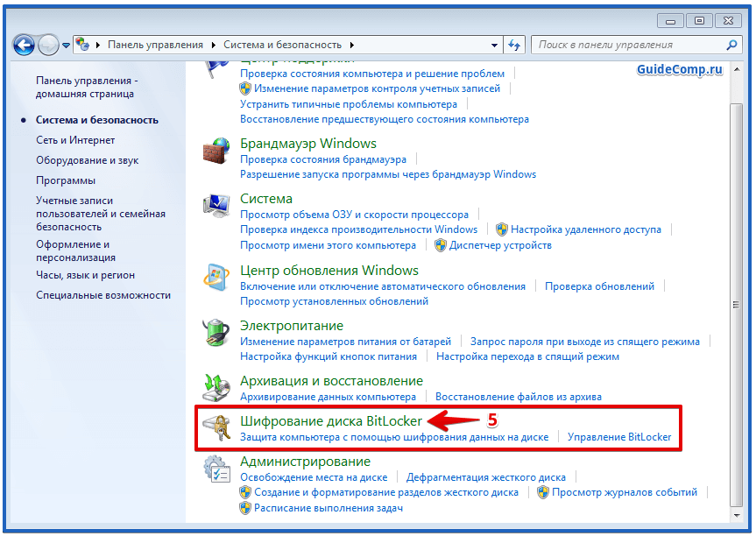Click the BitLocker keys icon
Viewport: 756px width, 536px height.
[x=215, y=428]
